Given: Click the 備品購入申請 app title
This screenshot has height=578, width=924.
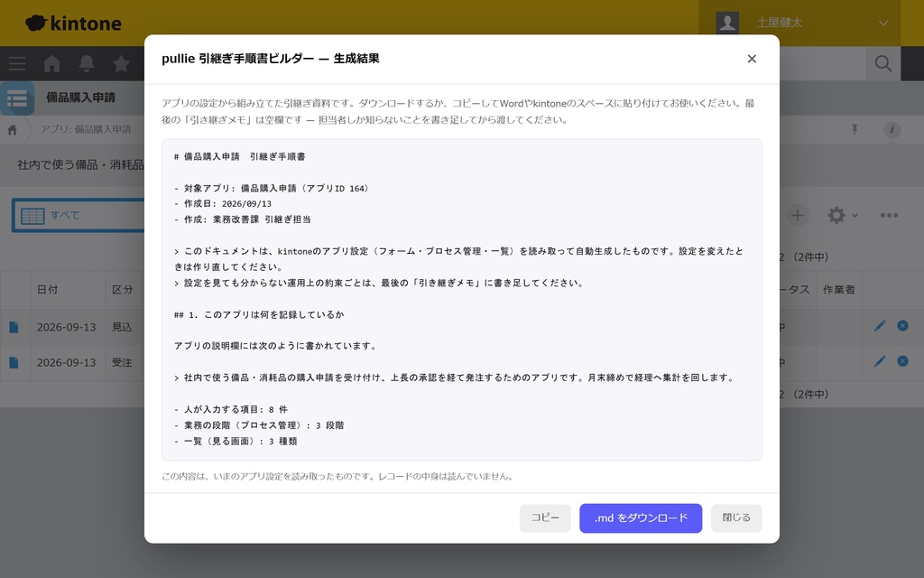Looking at the screenshot, I should tap(80, 98).
